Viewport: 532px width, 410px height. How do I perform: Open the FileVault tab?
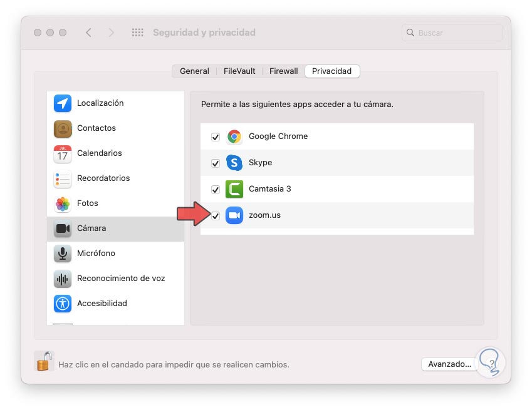(x=239, y=71)
